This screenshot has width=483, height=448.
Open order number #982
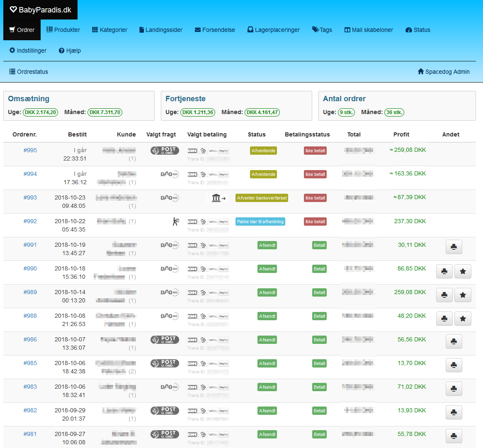(30, 410)
